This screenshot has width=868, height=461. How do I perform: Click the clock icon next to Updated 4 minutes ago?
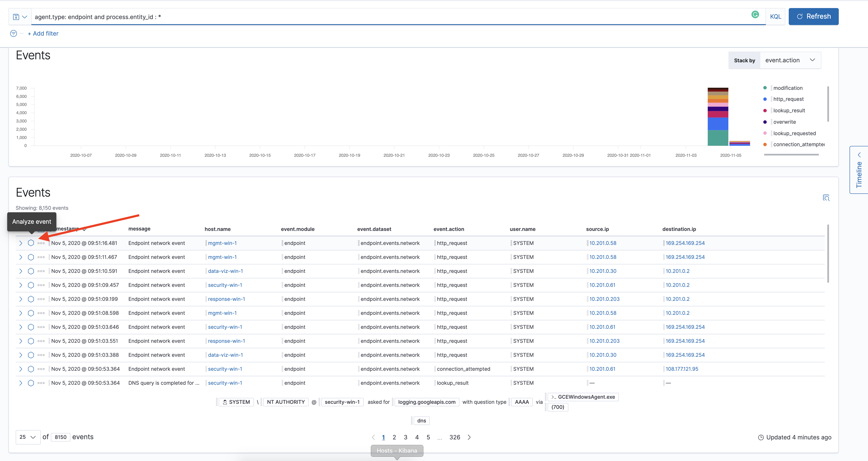[x=761, y=437]
